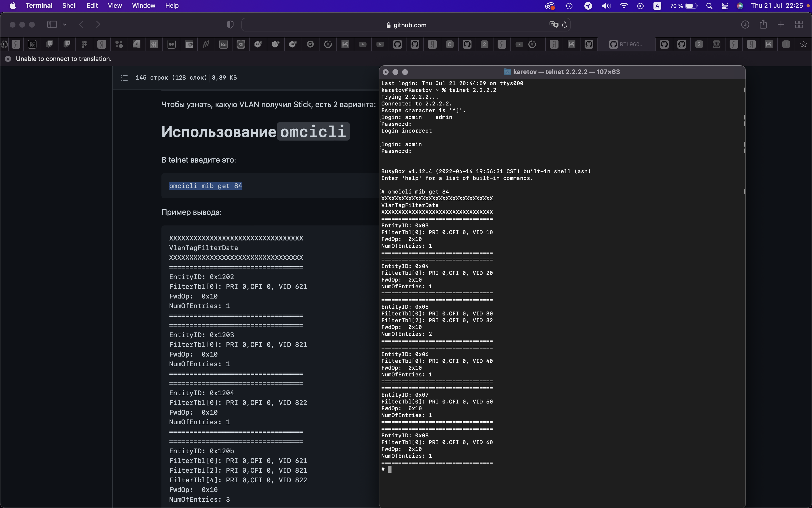Open Control Center

coord(725,6)
